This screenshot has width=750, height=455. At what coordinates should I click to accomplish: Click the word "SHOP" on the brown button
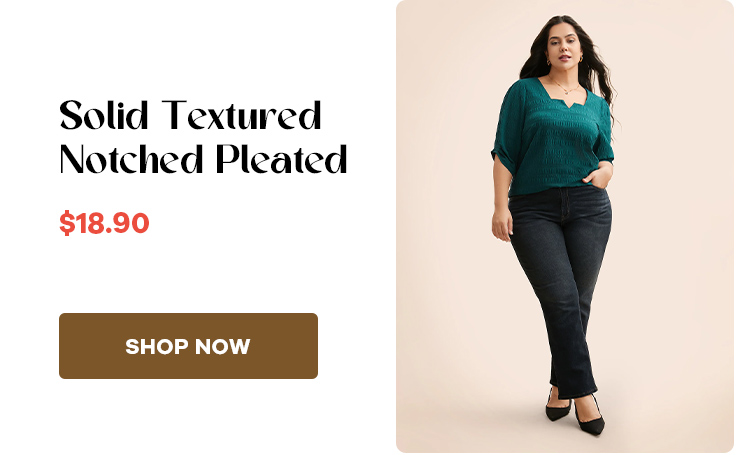pos(156,346)
